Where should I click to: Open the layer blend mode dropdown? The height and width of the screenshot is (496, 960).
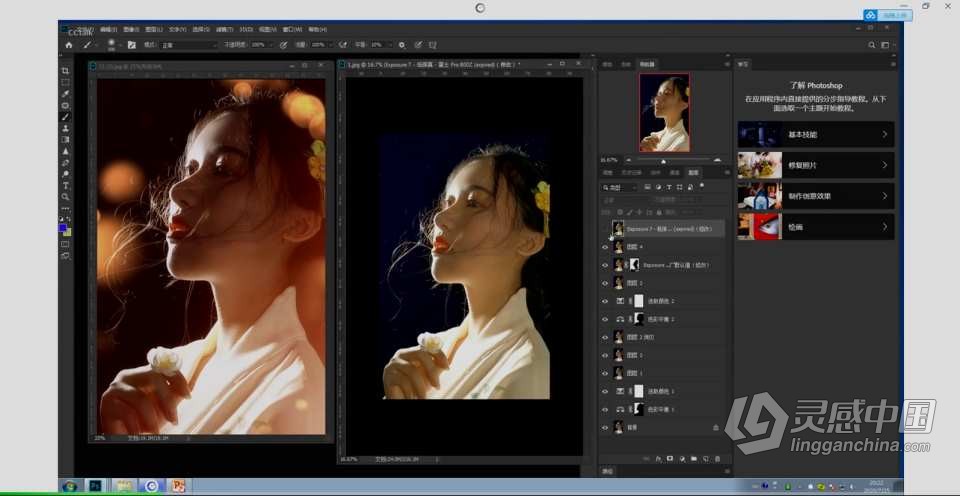point(624,200)
